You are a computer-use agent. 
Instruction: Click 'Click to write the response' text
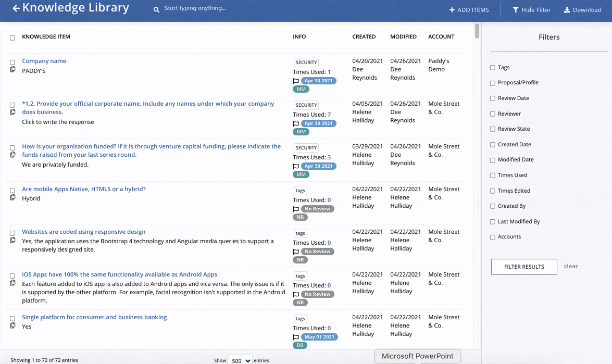click(x=58, y=122)
